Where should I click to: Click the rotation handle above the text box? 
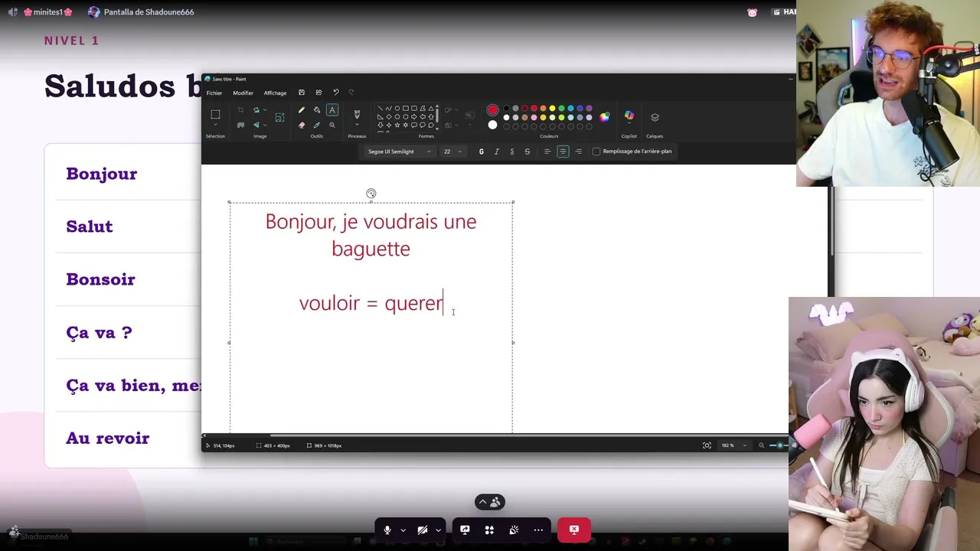point(371,194)
